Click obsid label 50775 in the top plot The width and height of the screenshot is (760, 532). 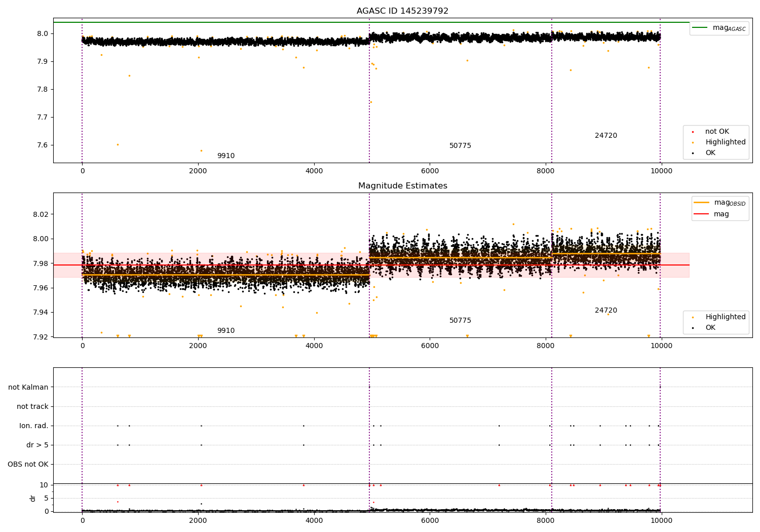pyautogui.click(x=460, y=146)
